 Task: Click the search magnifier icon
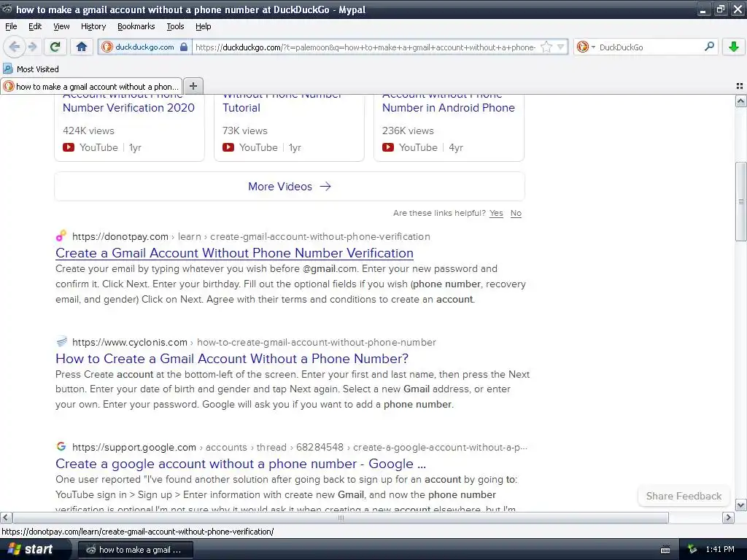(x=709, y=46)
